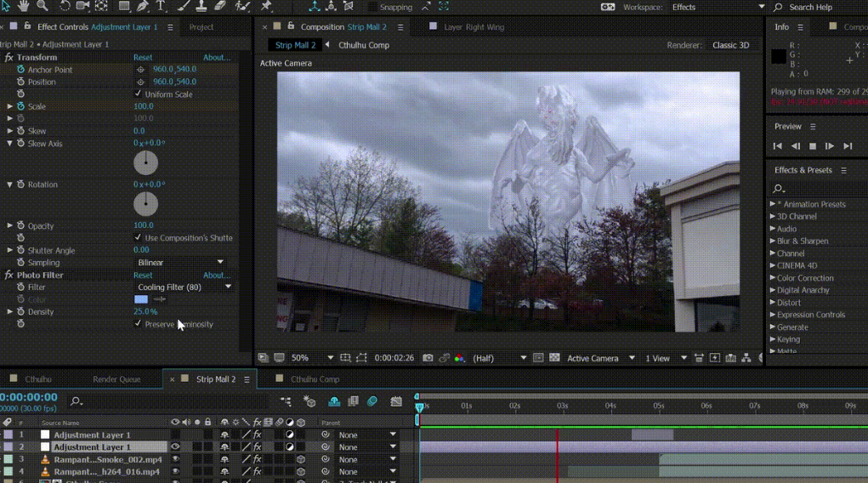Select the Hand tool
This screenshot has width=868, height=483.
pyautogui.click(x=24, y=6)
